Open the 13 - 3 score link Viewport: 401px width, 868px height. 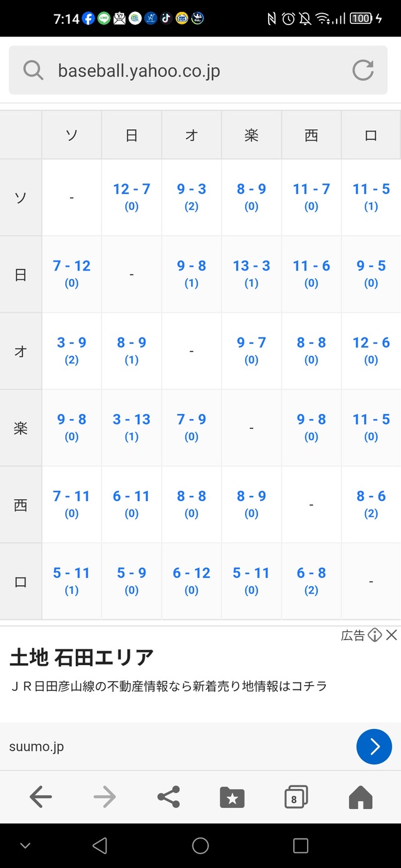tap(251, 266)
